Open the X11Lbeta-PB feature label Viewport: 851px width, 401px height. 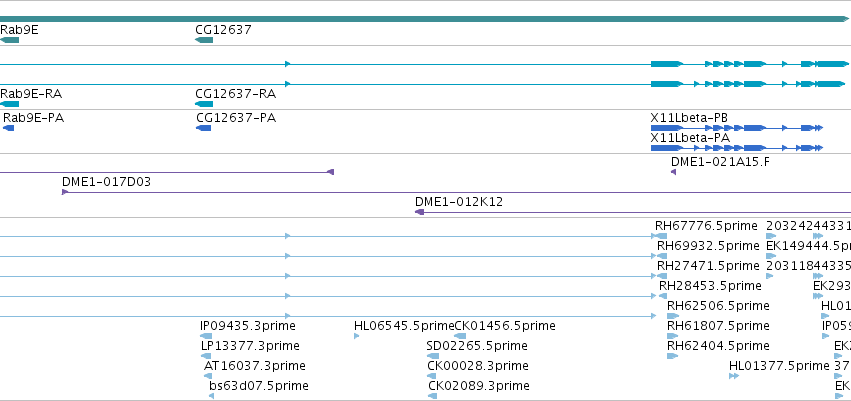689,118
